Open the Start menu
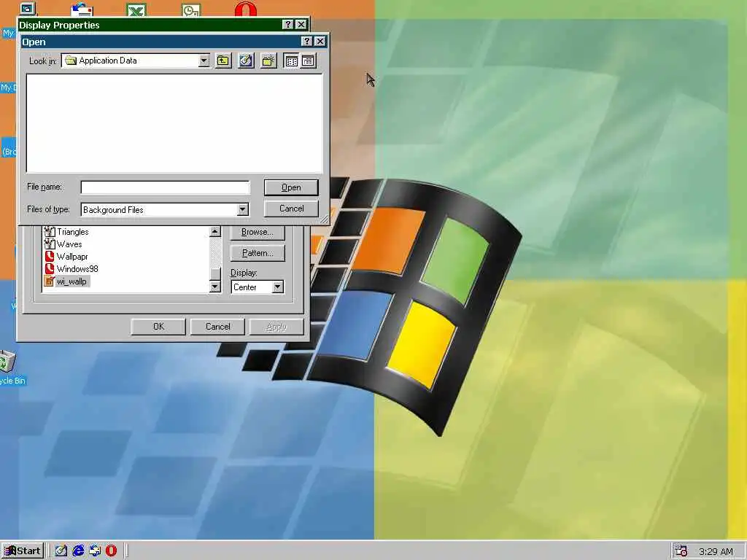This screenshot has height=560, width=747. [x=23, y=551]
